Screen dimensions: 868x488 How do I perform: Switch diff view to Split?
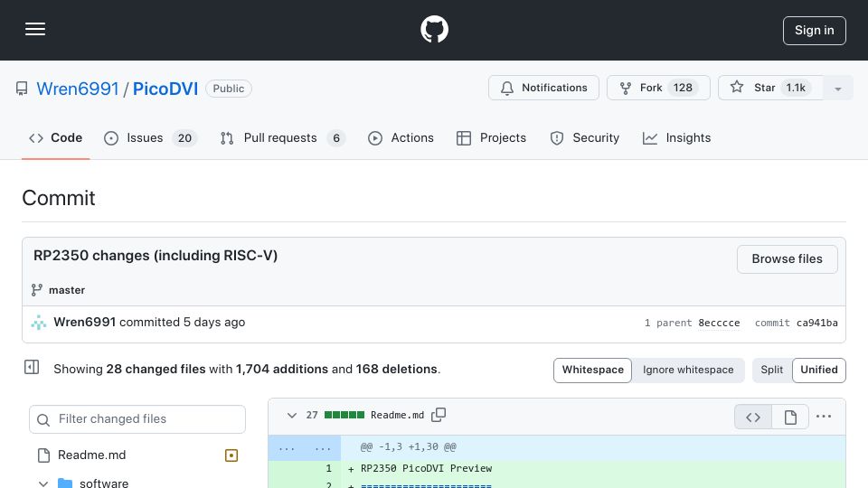click(771, 370)
